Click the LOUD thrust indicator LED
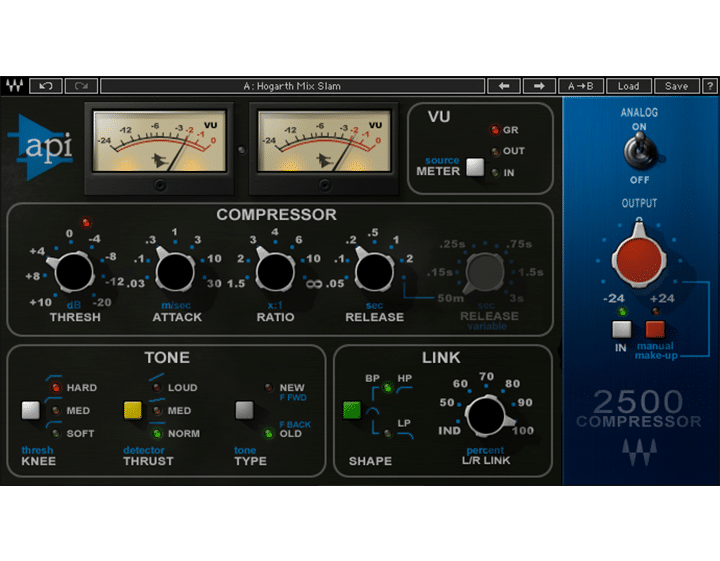 (157, 388)
